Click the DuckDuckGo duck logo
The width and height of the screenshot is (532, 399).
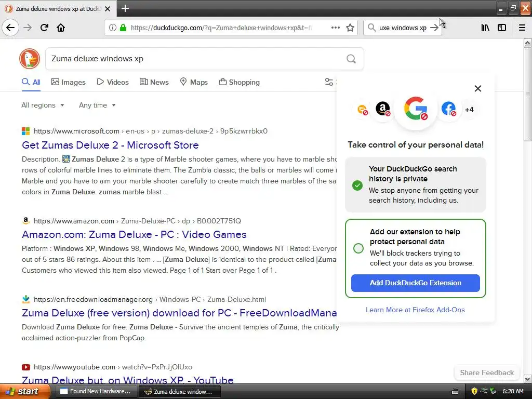tap(30, 59)
